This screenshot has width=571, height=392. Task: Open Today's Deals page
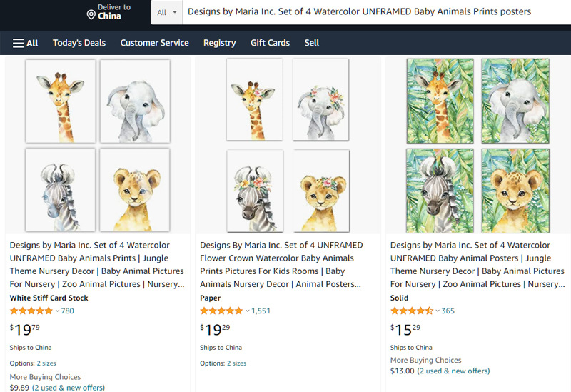tap(79, 43)
